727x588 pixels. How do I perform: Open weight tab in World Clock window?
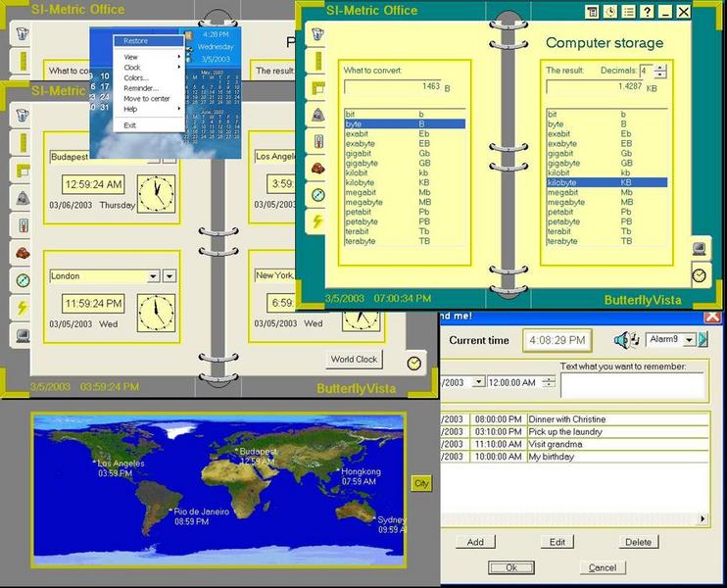pos(22,198)
